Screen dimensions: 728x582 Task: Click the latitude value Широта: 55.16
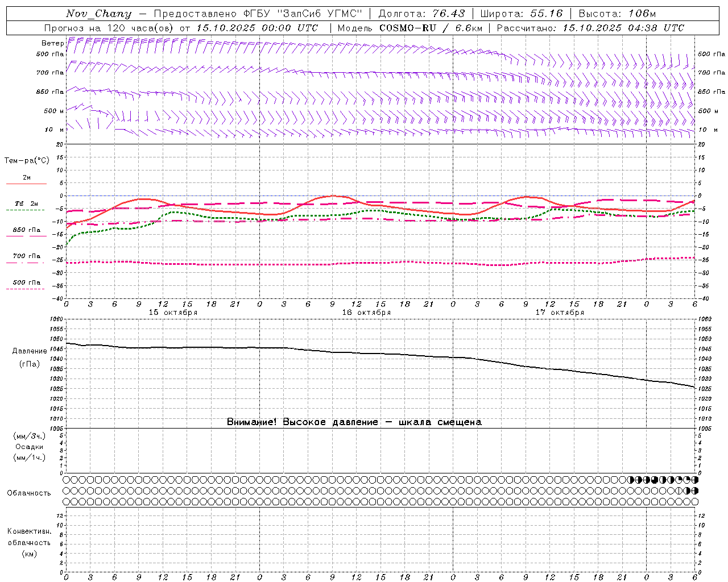click(522, 14)
